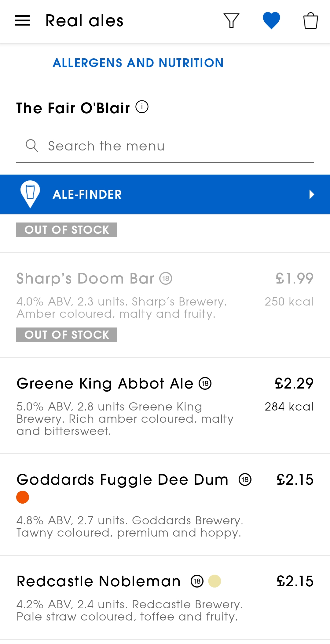Tap The Fair O'Blair pub name
This screenshot has width=330, height=644.
73,108
